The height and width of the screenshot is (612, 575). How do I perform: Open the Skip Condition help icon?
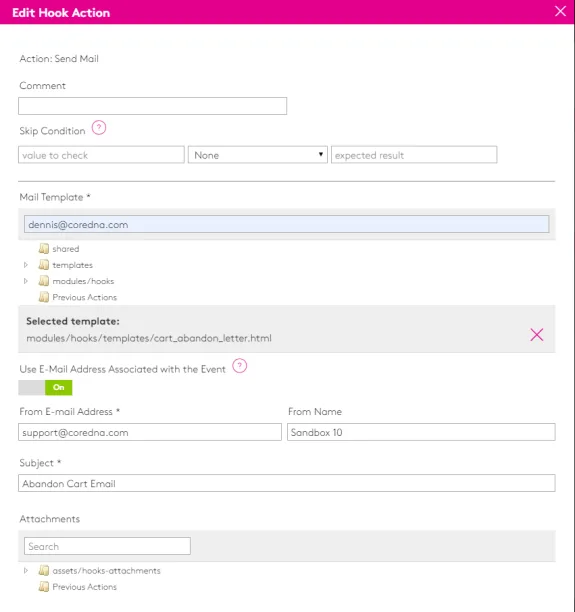pyautogui.click(x=99, y=128)
